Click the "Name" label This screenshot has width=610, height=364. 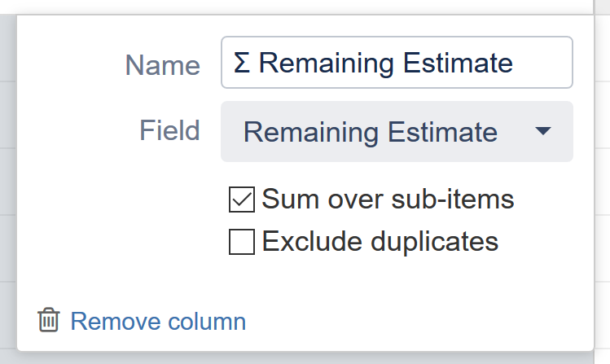(162, 65)
